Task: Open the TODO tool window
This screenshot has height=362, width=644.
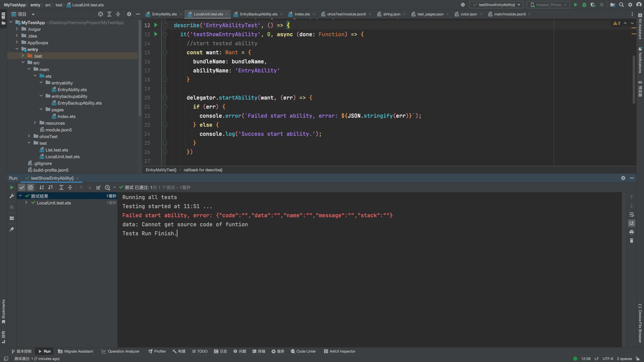Action: point(200,351)
